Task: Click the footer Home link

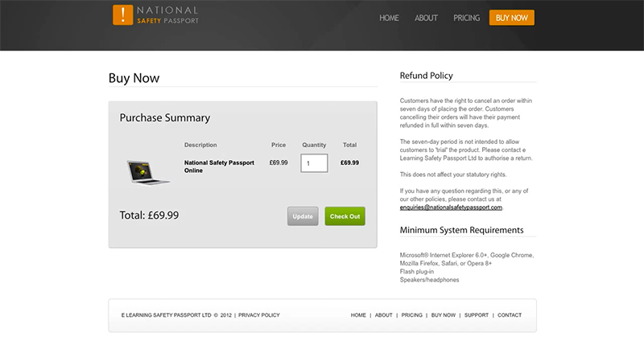Action: click(358, 315)
